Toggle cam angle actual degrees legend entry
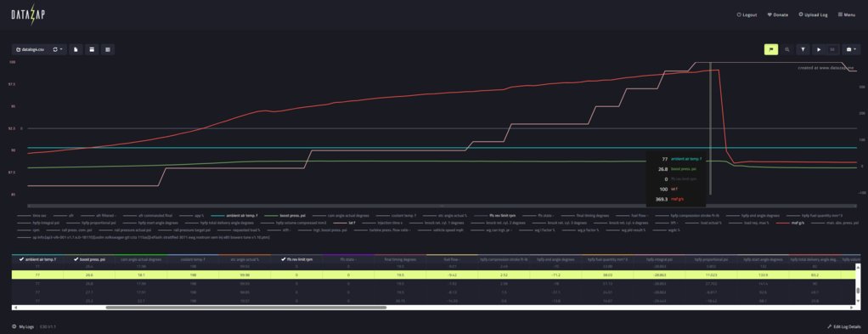This screenshot has width=868, height=334. [x=342, y=216]
